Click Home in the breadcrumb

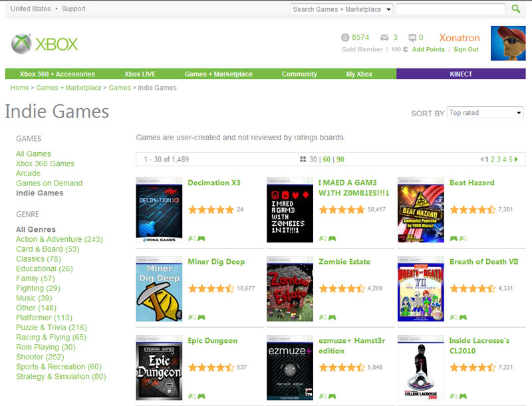coord(20,88)
